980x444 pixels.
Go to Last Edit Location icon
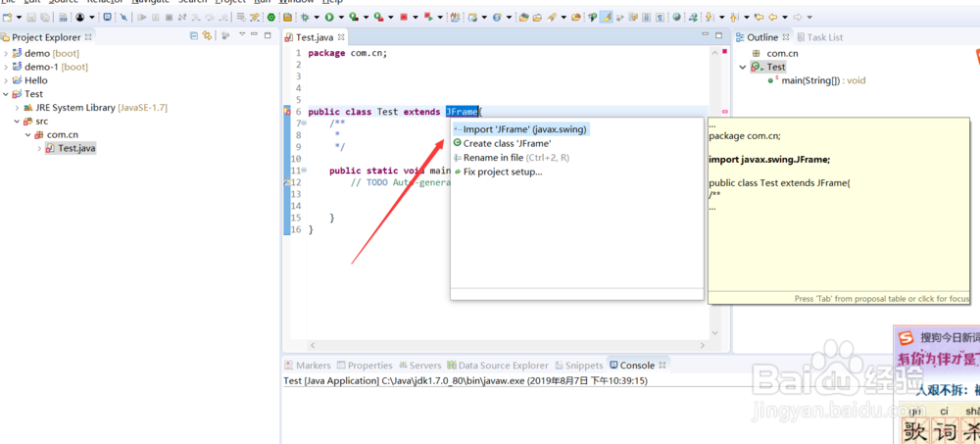pyautogui.click(x=759, y=17)
